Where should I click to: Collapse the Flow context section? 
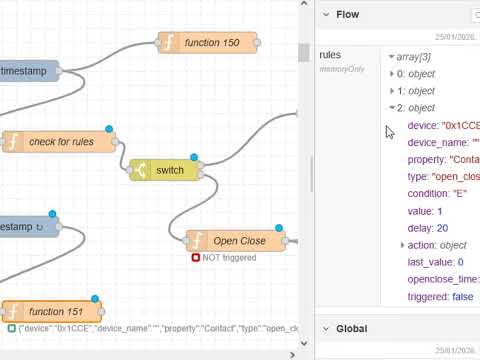click(326, 14)
